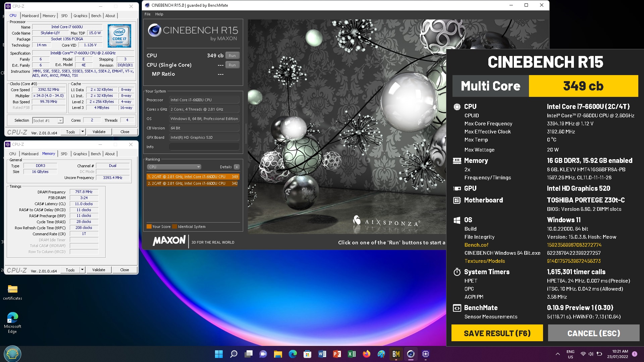This screenshot has height=362, width=644.
Task: Open Graphics tab in top CPU-Z
Action: pos(80,16)
